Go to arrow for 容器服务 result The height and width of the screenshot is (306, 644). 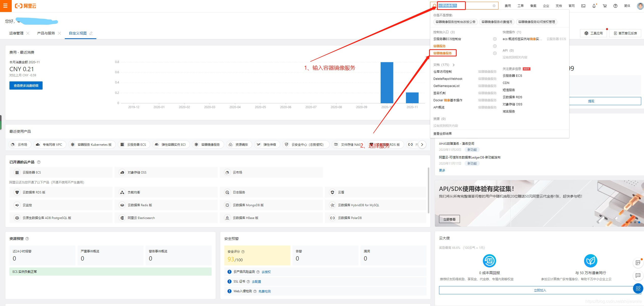(495, 46)
